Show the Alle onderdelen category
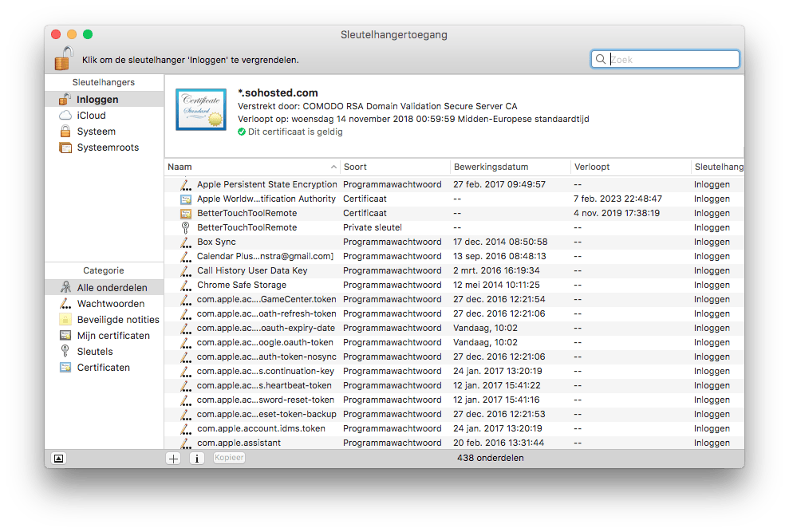789x532 pixels. [105, 287]
